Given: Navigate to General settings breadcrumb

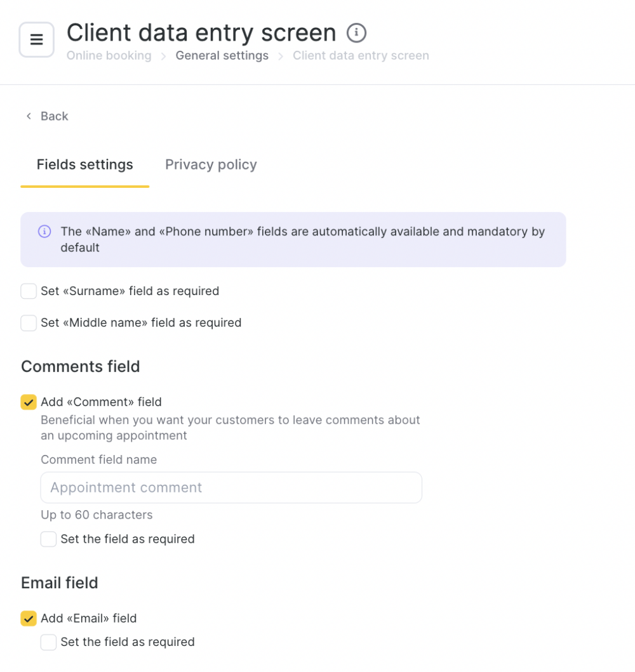Looking at the screenshot, I should coord(222,56).
